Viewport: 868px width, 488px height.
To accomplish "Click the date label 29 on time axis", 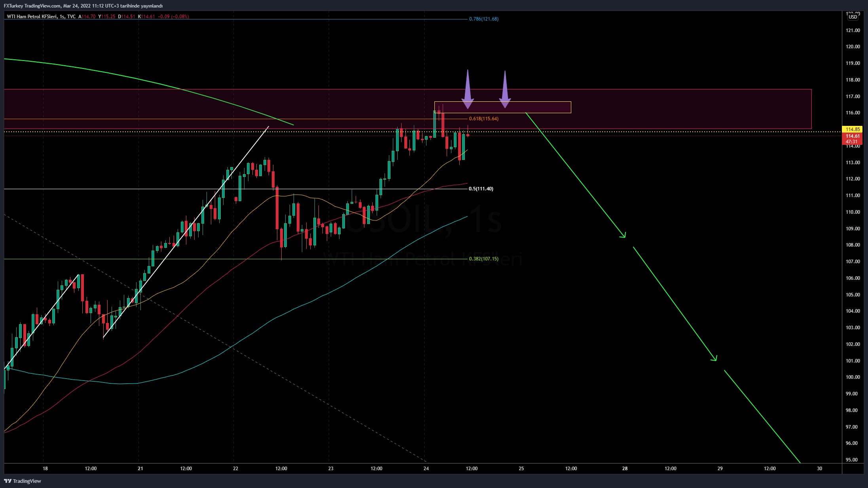I will pos(720,469).
